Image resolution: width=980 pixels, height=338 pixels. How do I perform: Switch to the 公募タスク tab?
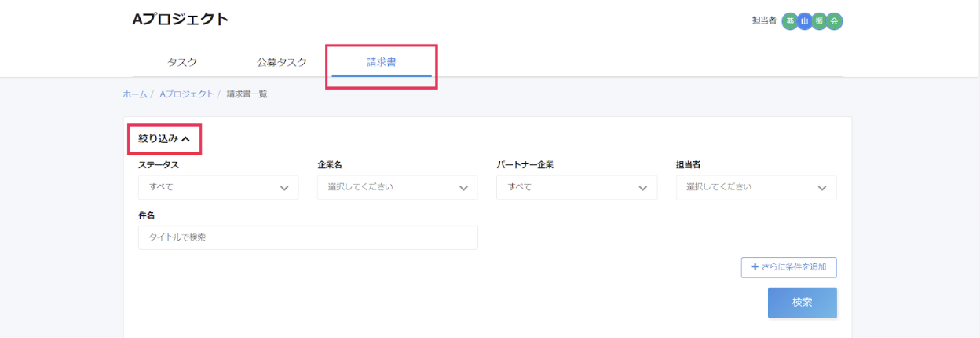[282, 62]
